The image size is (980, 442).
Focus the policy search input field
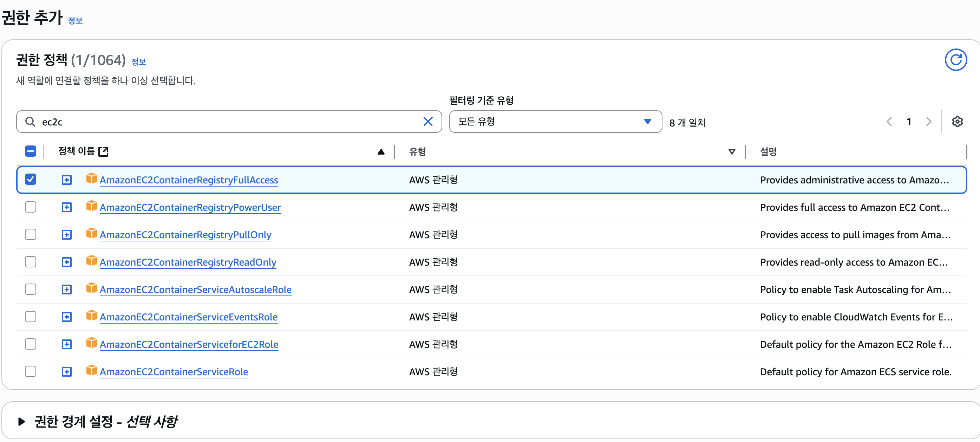(x=228, y=122)
